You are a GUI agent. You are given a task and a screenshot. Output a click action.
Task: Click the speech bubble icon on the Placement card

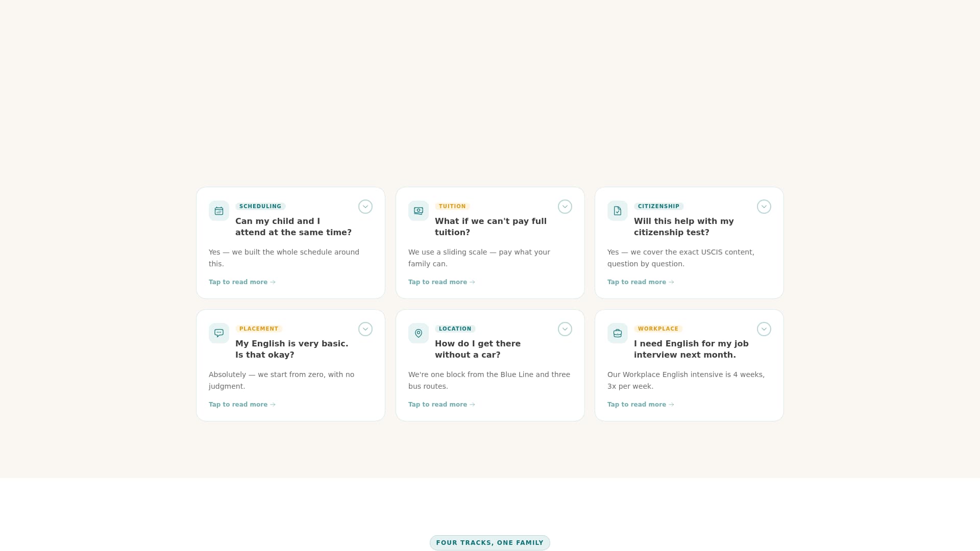tap(218, 333)
